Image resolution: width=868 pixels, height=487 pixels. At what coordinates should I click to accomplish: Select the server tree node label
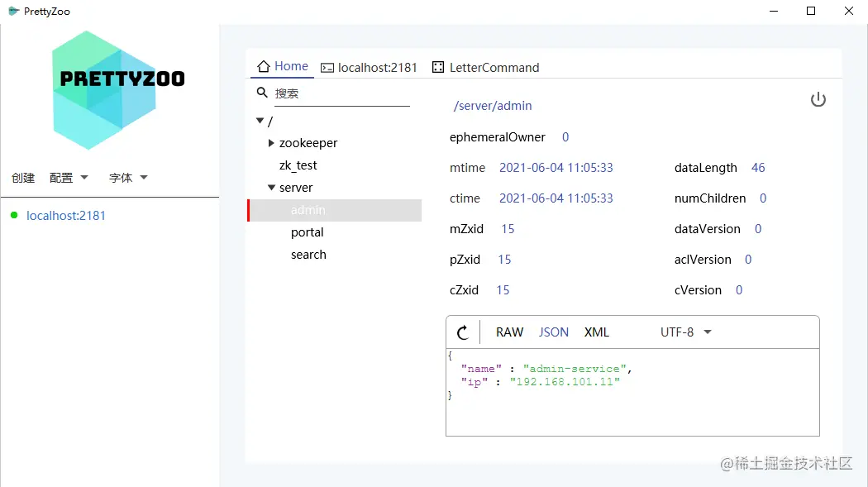pos(296,188)
